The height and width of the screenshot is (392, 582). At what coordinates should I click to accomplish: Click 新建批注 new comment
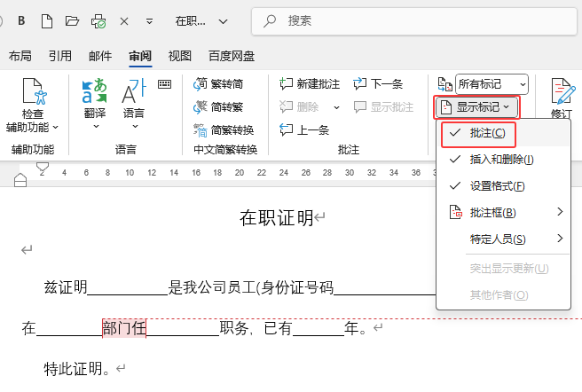(309, 84)
